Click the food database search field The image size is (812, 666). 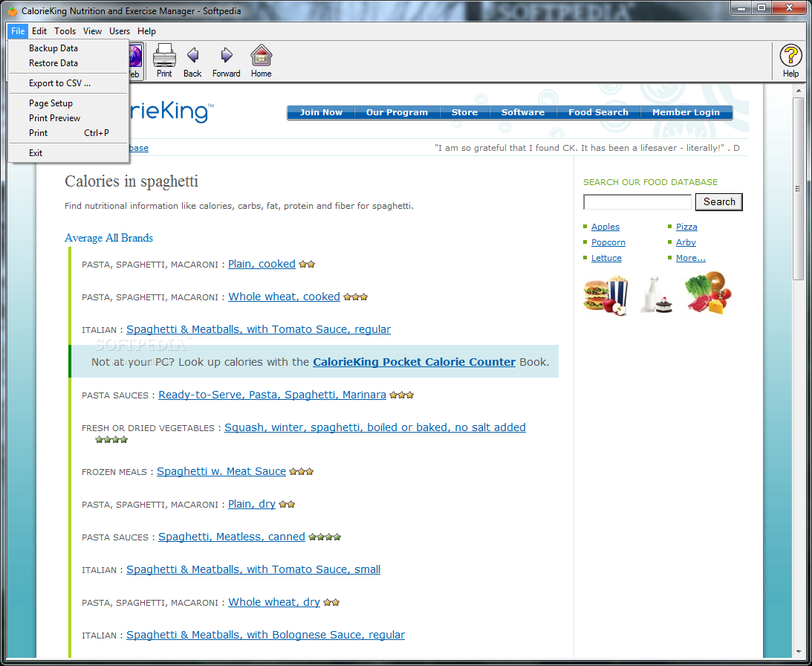637,201
